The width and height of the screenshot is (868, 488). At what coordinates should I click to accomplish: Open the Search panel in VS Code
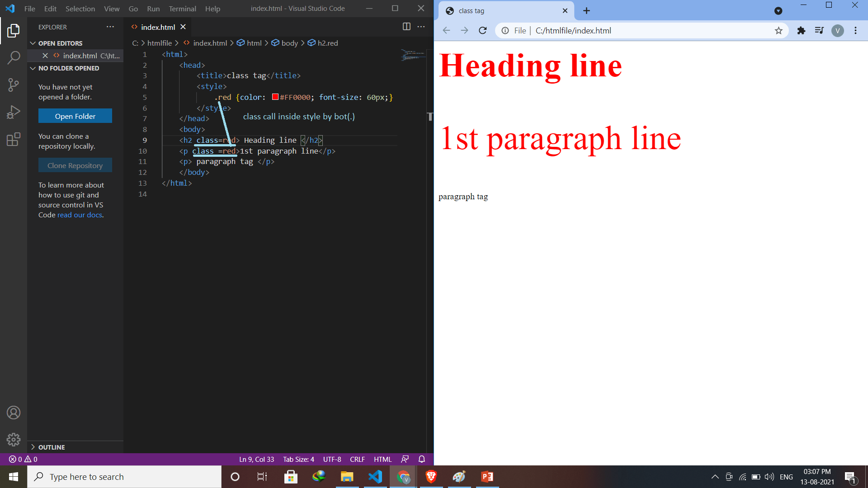(x=14, y=57)
